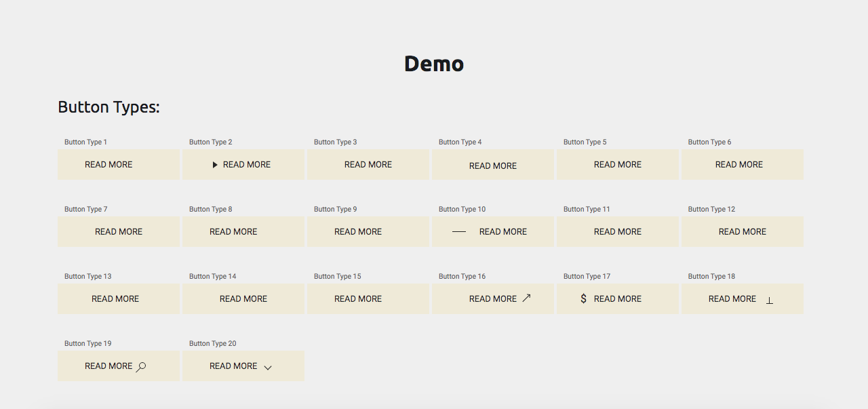
Task: Click the dollar sign icon on Button Type 17
Action: coord(582,298)
